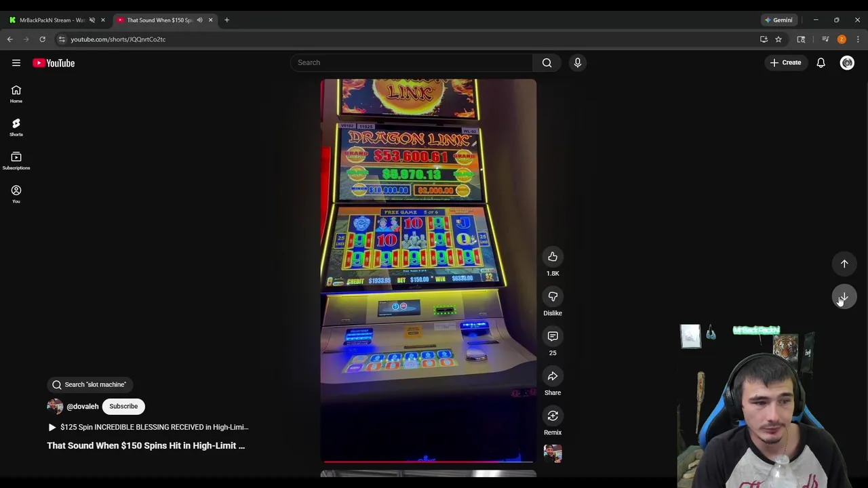The image size is (868, 488).
Task: Share this Short
Action: pos(553,377)
